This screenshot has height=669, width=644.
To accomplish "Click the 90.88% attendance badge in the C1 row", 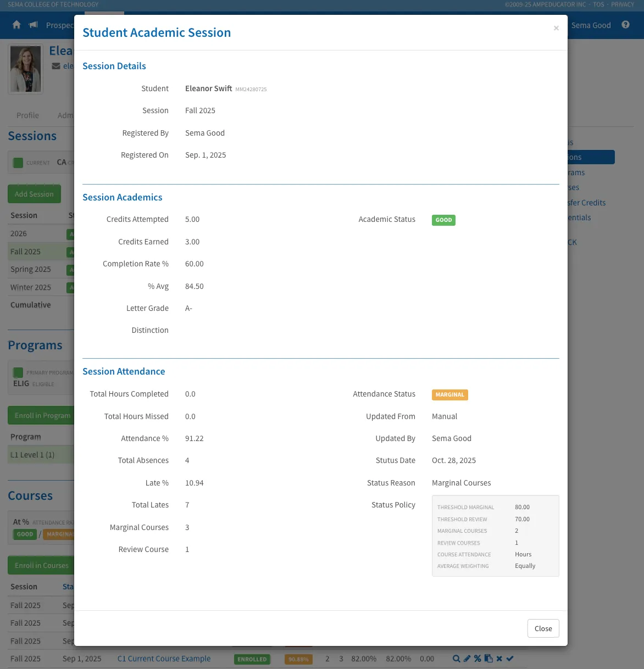I will 298,659.
